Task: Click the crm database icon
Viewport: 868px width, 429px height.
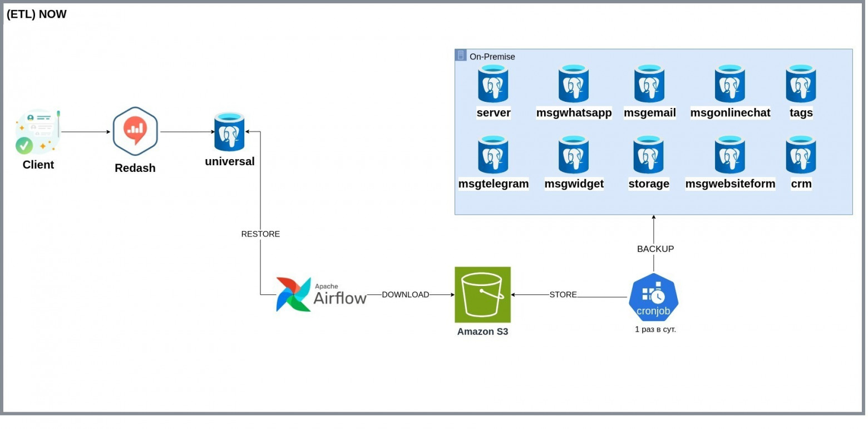Action: [801, 155]
